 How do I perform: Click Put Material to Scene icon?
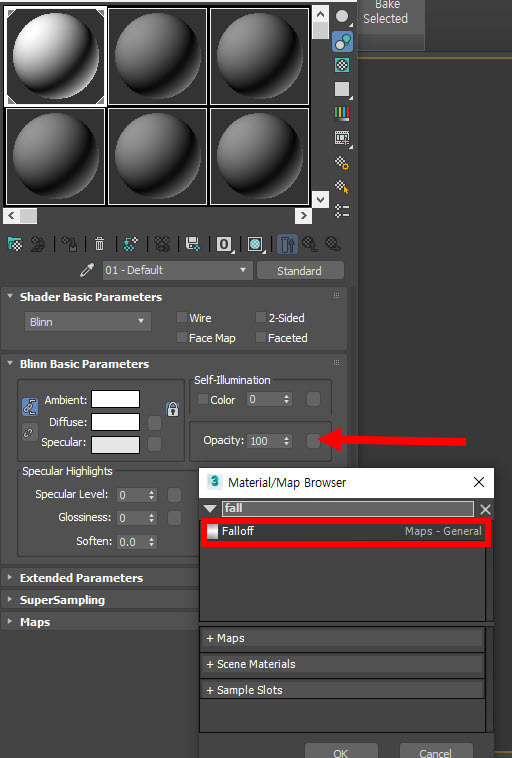(x=38, y=244)
